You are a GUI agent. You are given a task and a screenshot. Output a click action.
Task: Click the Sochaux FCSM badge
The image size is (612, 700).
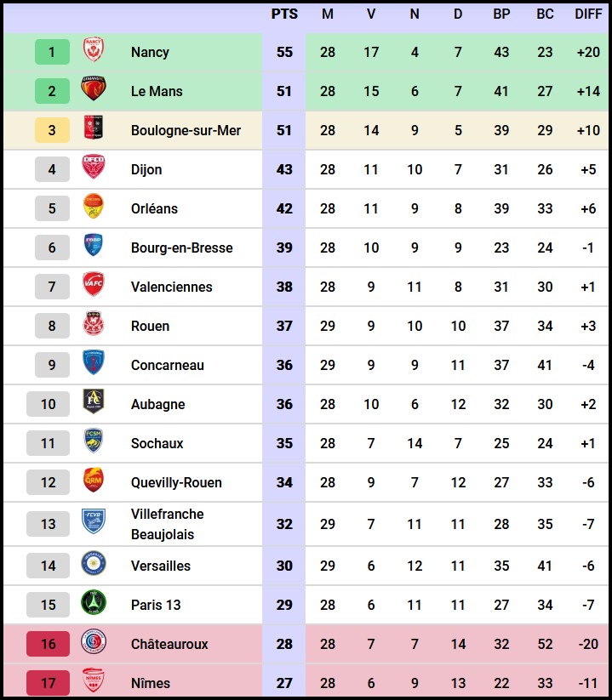tap(93, 443)
